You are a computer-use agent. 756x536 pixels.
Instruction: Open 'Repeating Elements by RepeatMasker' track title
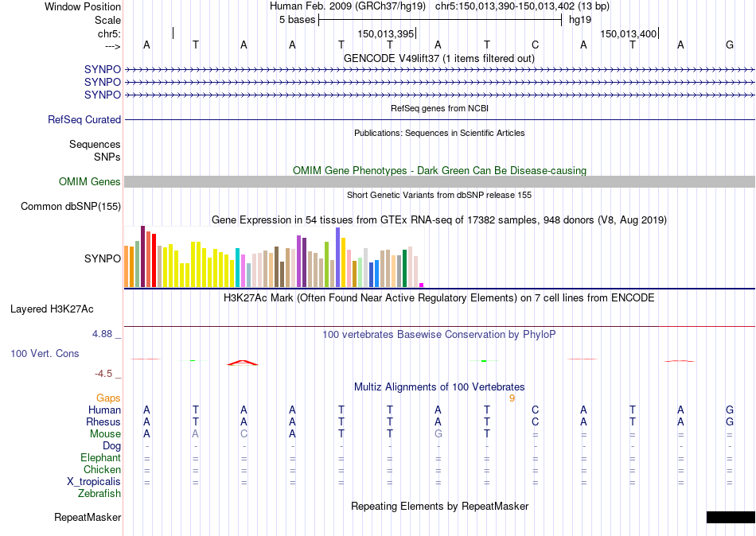coord(439,506)
